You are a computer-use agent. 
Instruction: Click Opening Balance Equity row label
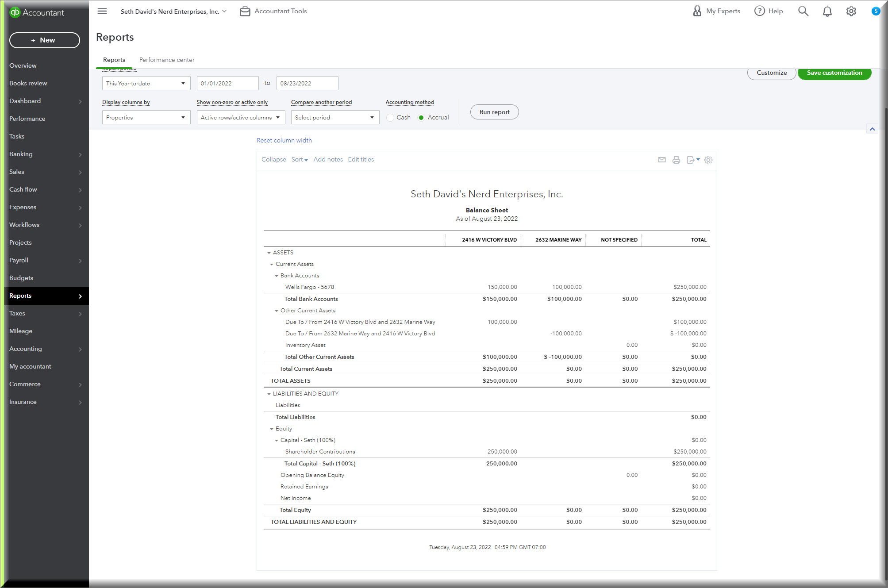[x=312, y=475]
